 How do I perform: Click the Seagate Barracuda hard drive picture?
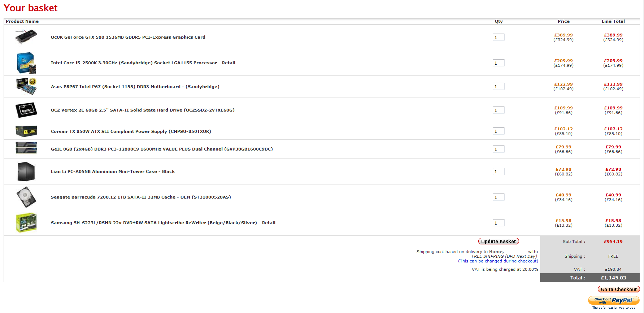26,197
